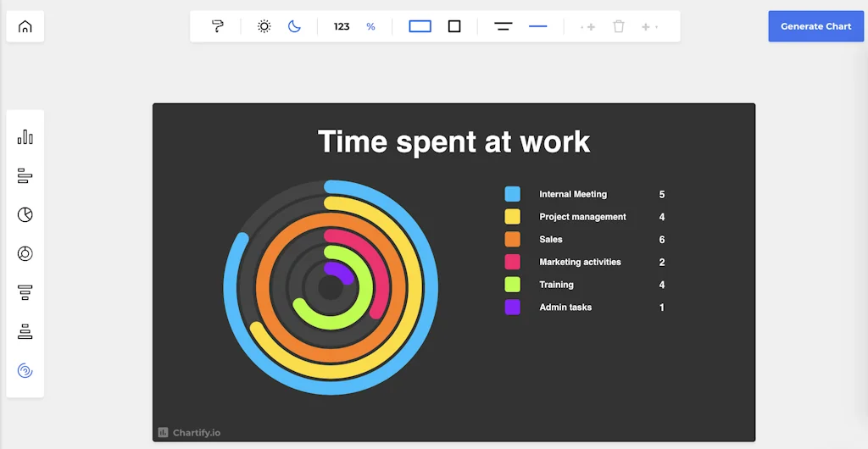
Task: Switch to dark mode moon icon
Action: coord(294,26)
